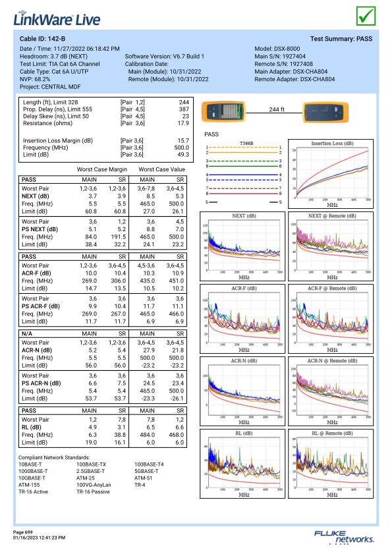This screenshot has width=392, height=554.
Task: Click the main DSX tester unit image
Action: 223,111
